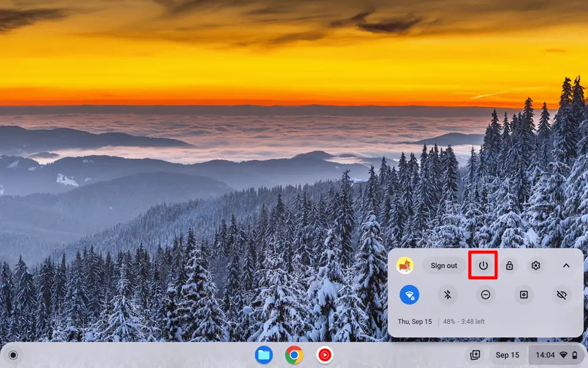Screen dimensions: 588x368
Task: Open the Files app from the shelf
Action: click(265, 355)
